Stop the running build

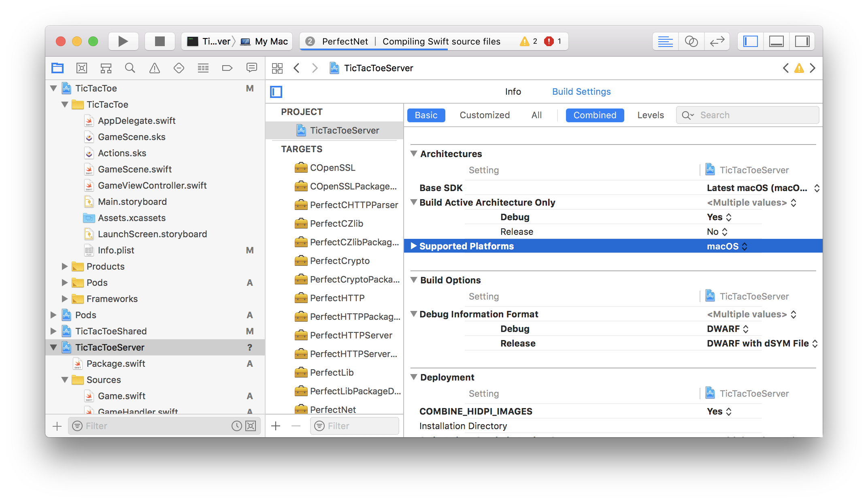[x=160, y=41]
